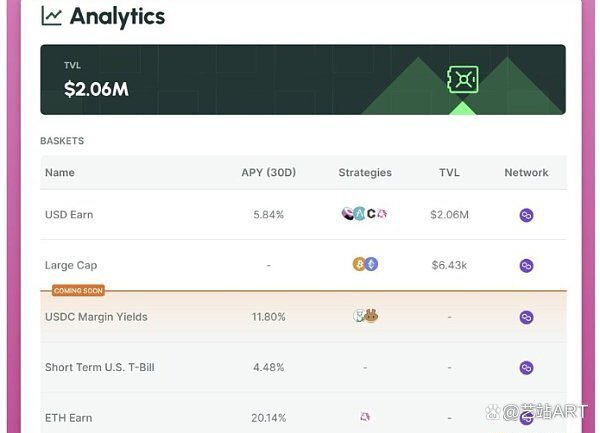Click the network icon for USDC Margin Yields
This screenshot has width=600, height=433.
527,317
